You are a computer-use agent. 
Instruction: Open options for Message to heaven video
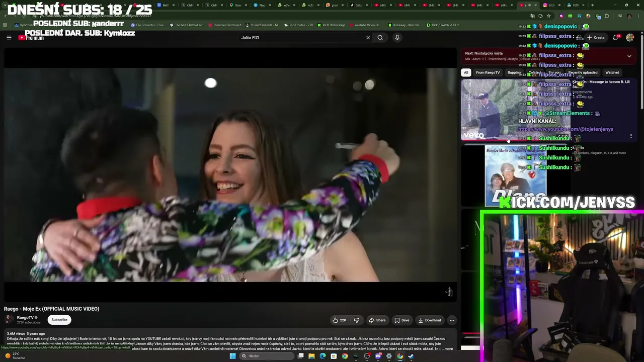click(x=631, y=136)
